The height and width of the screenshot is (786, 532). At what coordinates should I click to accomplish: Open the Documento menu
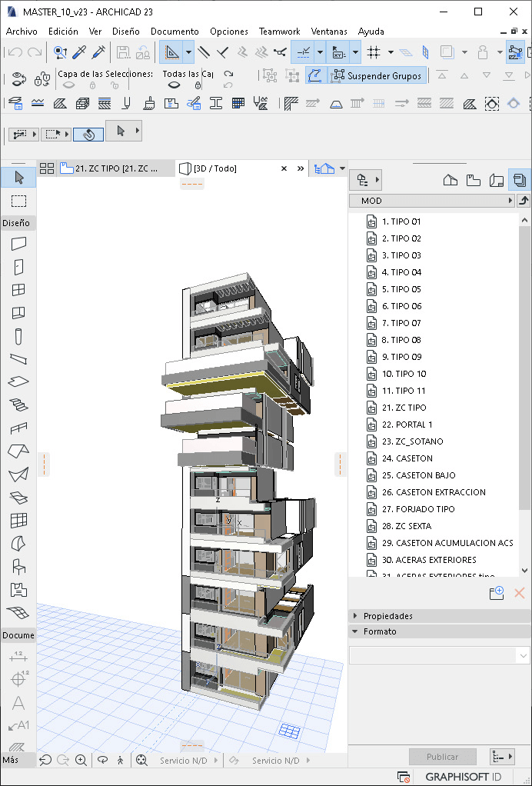[x=175, y=31]
